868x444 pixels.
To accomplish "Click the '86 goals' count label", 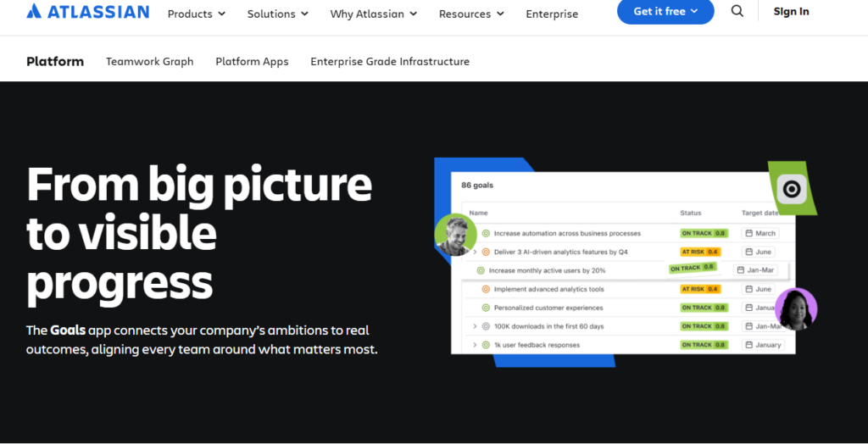I will pos(477,186).
